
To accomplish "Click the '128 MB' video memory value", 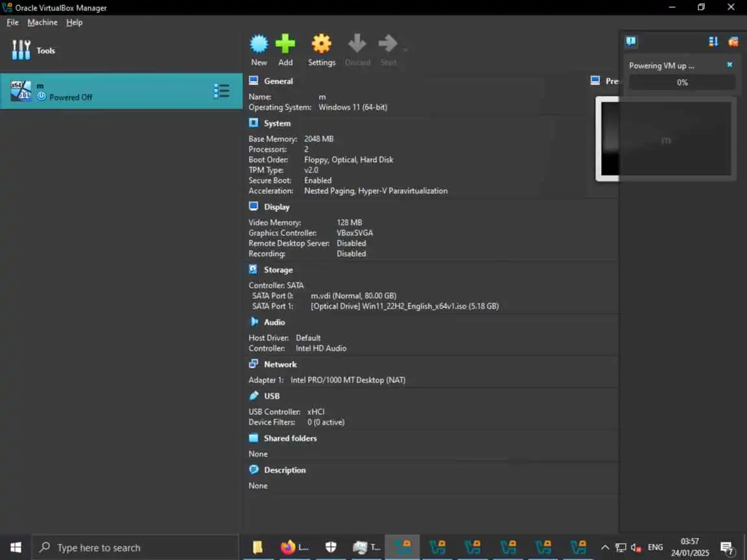I will [x=350, y=222].
